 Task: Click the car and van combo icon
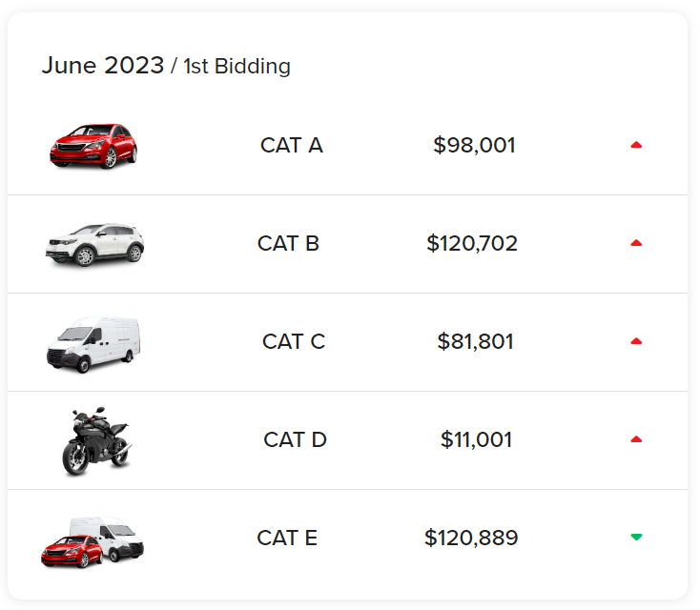tap(93, 540)
